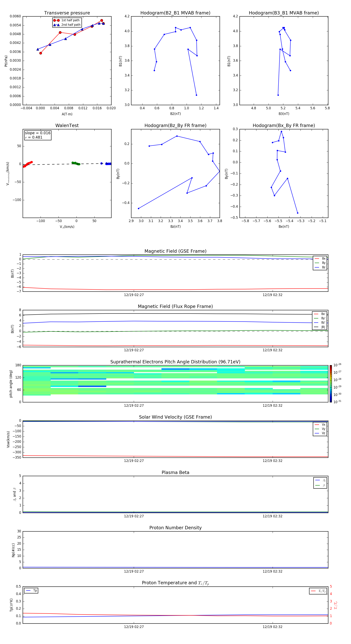Select "By'" in flux rope legend
The height and width of the screenshot is (644, 351).
(x=320, y=318)
